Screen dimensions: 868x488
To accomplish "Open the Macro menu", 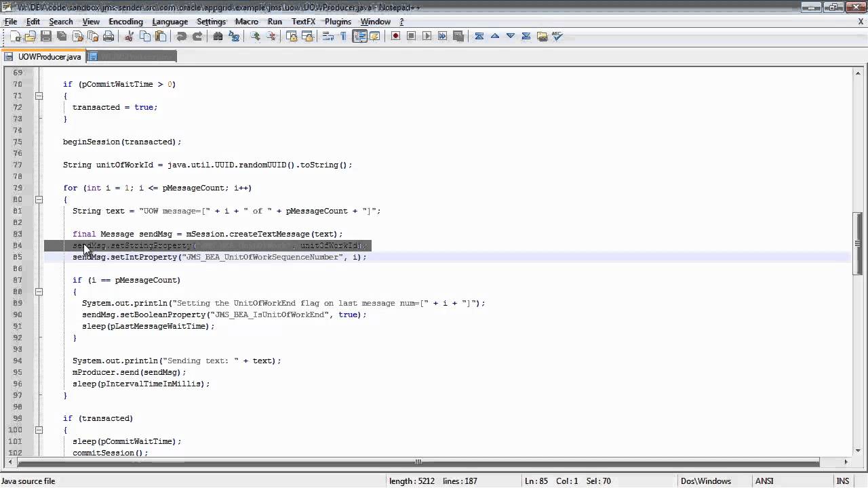I will pyautogui.click(x=246, y=22).
